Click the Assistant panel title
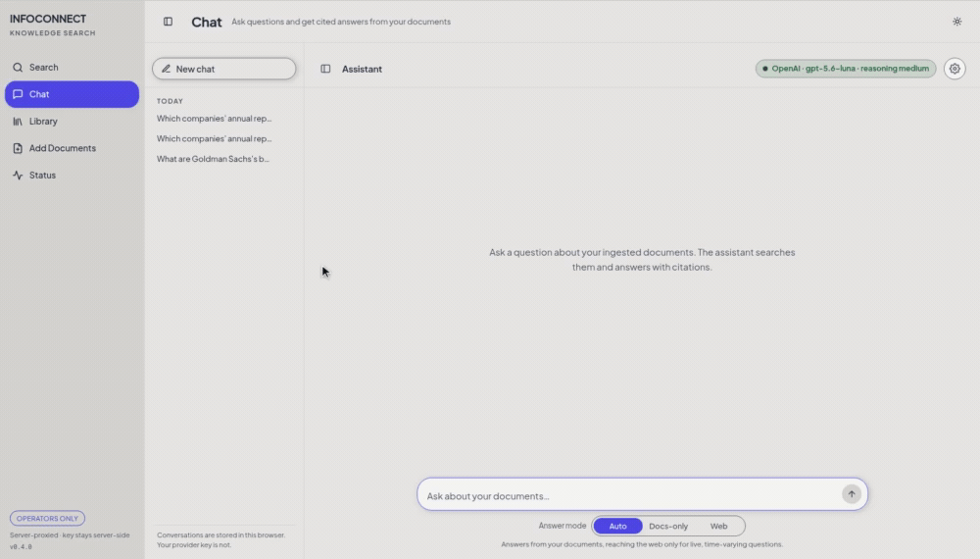 click(x=362, y=69)
